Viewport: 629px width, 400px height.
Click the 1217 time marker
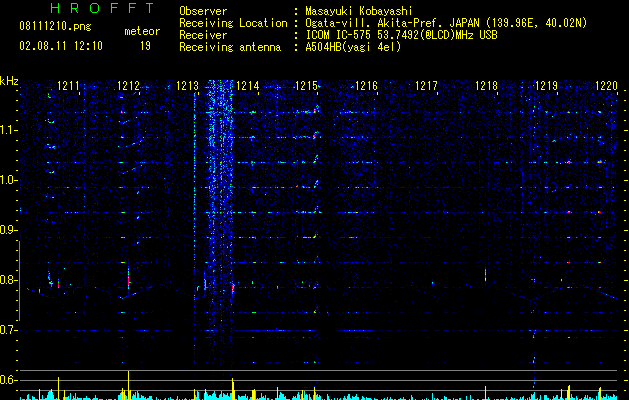pos(426,85)
